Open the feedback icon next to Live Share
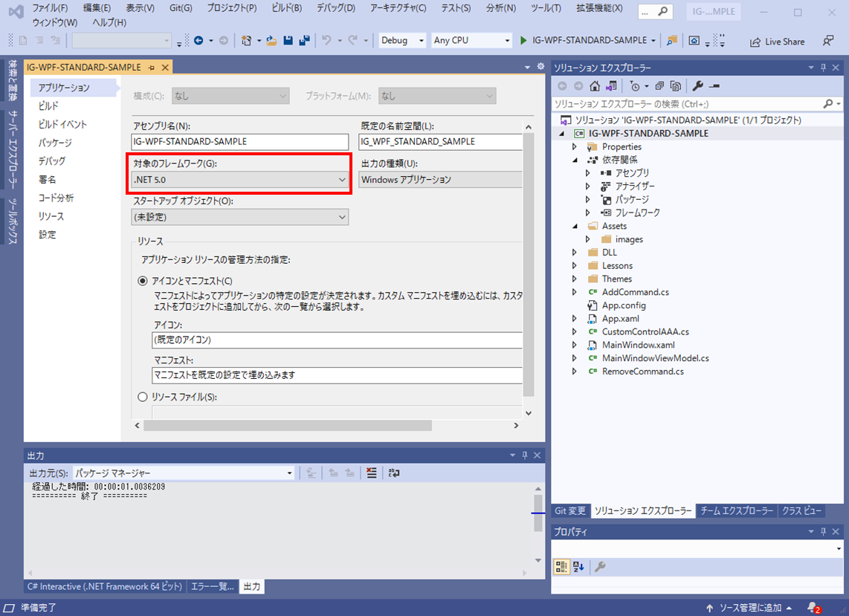This screenshot has width=849, height=616. pyautogui.click(x=827, y=41)
